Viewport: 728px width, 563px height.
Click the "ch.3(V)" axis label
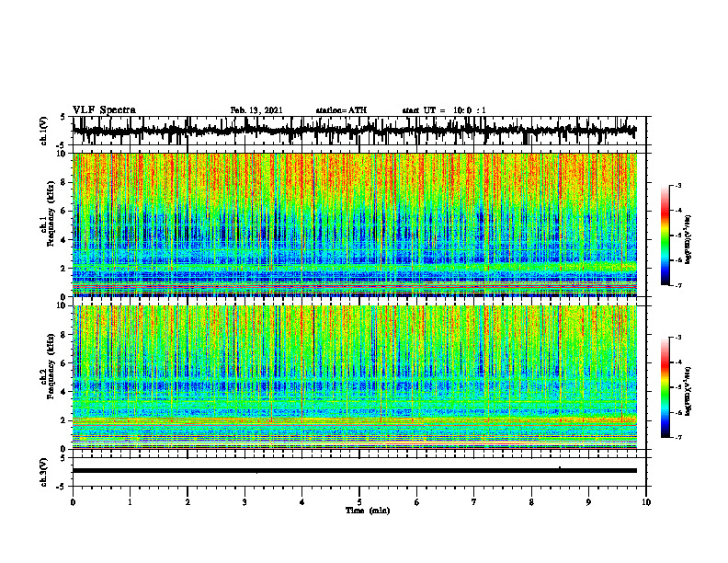tap(44, 472)
